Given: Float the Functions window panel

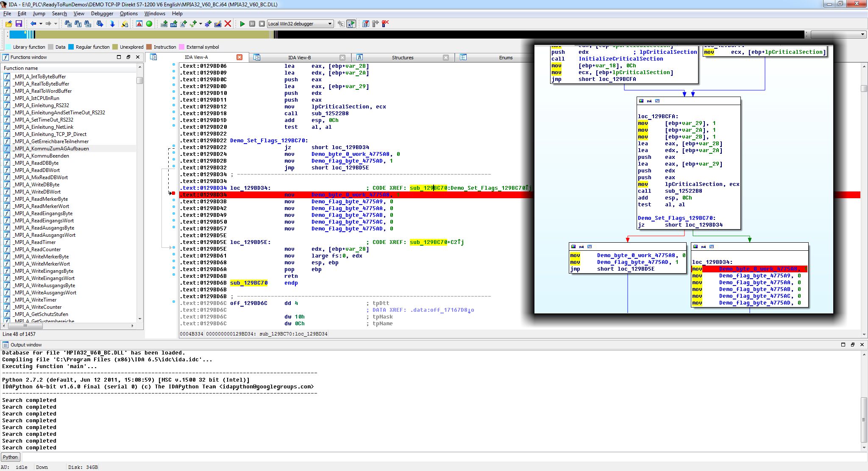Looking at the screenshot, I should click(128, 57).
